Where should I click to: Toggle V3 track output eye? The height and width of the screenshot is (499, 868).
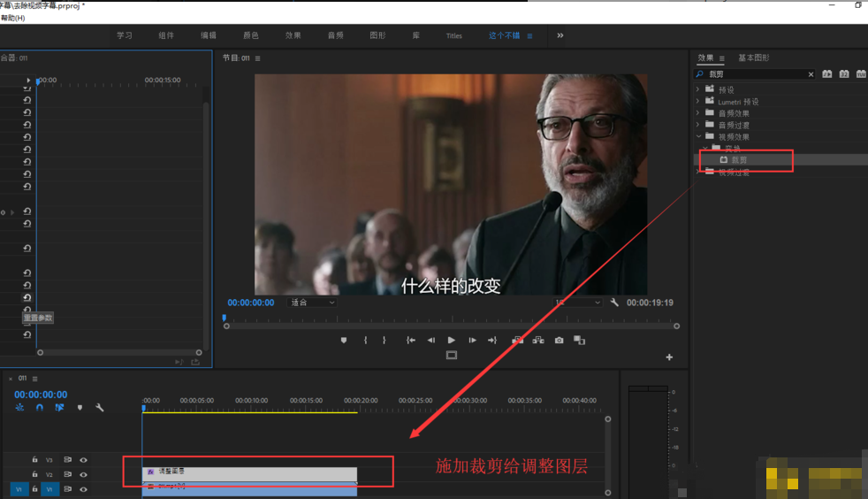84,460
